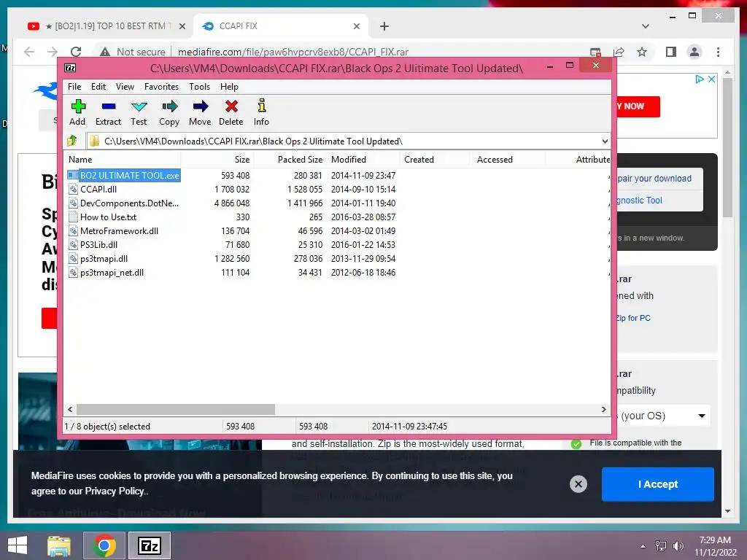Click the Chrome address bar URL
Screen dimensions: 747x560
293,52
